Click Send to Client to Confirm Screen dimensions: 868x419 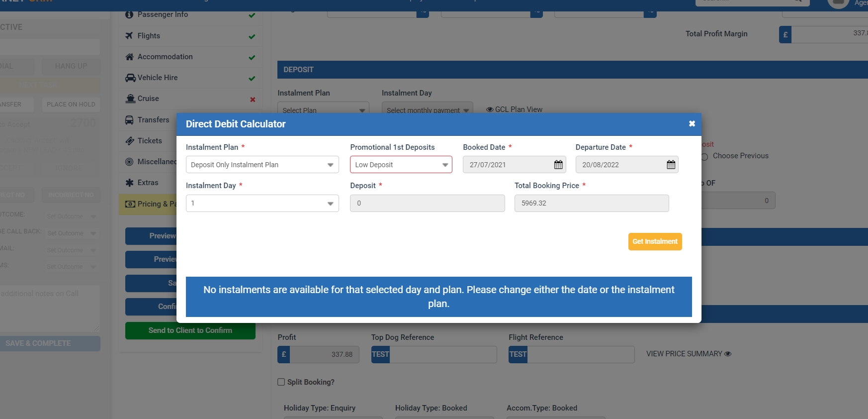[x=190, y=330]
